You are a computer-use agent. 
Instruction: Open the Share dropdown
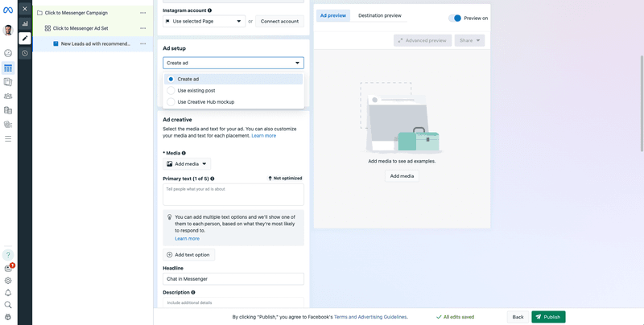coord(469,40)
